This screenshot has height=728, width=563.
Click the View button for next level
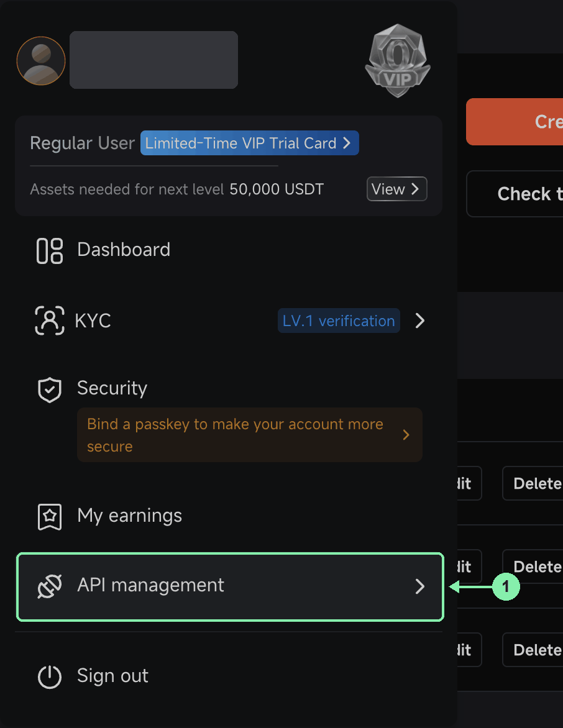click(x=396, y=189)
